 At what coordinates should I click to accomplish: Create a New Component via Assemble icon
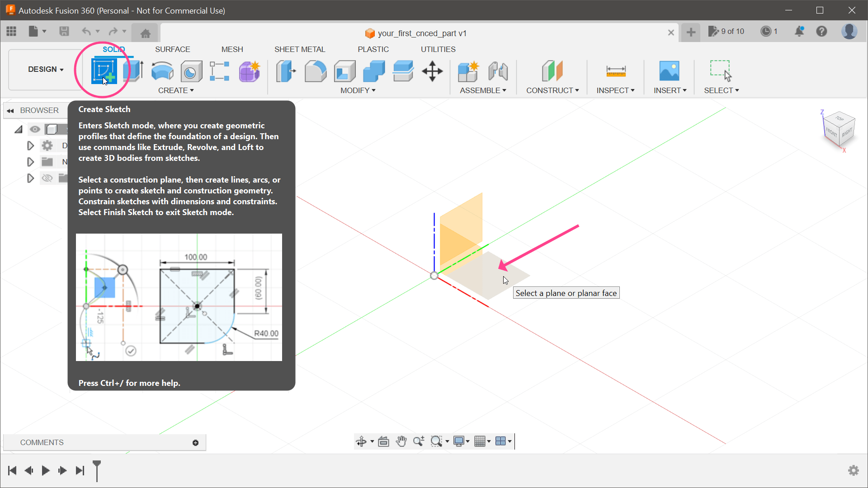pyautogui.click(x=468, y=71)
